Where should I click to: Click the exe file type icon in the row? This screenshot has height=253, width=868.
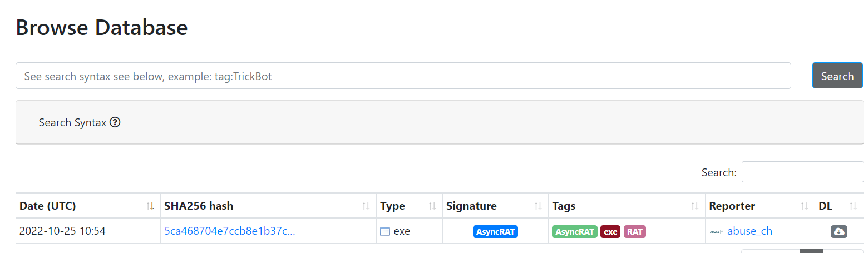tap(385, 231)
